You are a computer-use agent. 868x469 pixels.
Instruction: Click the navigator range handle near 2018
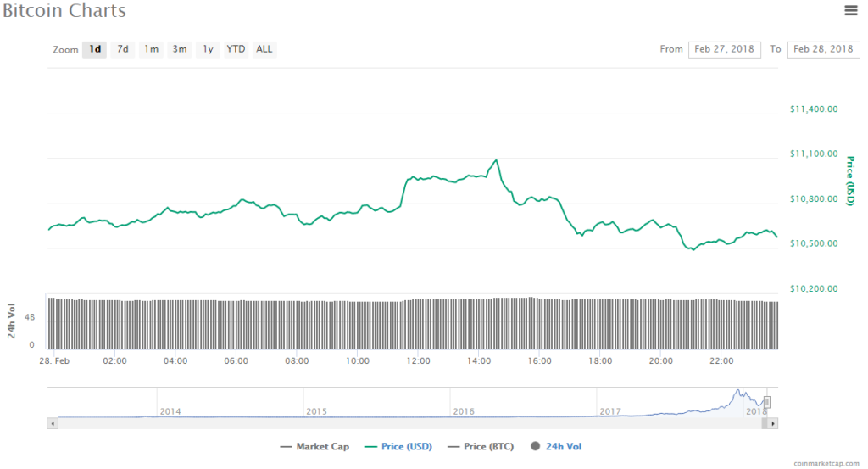tap(767, 402)
